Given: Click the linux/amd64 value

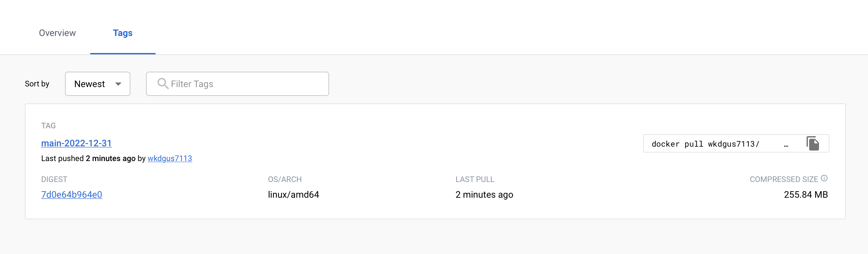Looking at the screenshot, I should pos(293,195).
